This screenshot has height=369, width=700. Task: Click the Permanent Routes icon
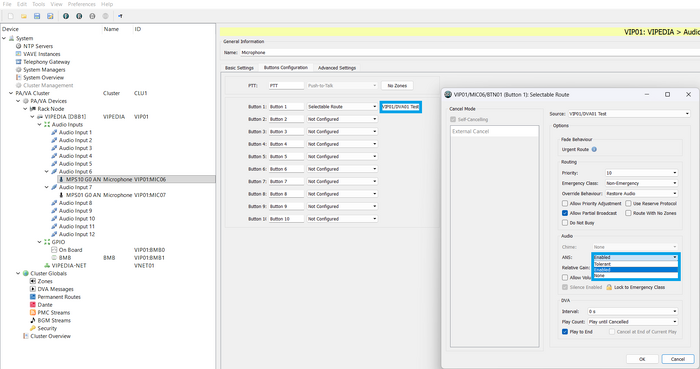[x=33, y=297]
